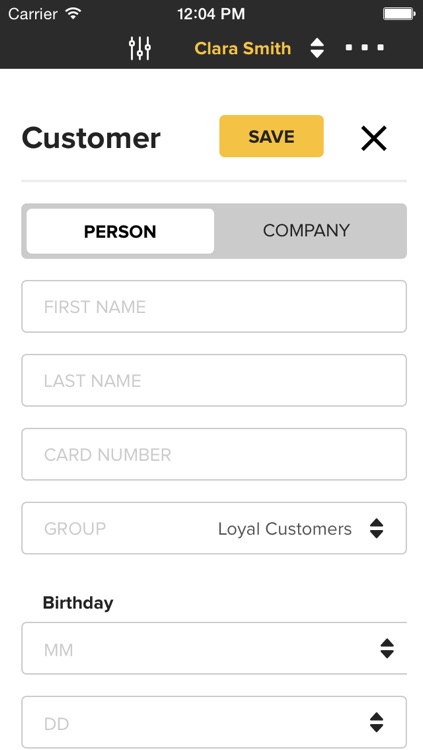The width and height of the screenshot is (423, 750).
Task: Switch to the COMPANY segment
Action: click(306, 231)
